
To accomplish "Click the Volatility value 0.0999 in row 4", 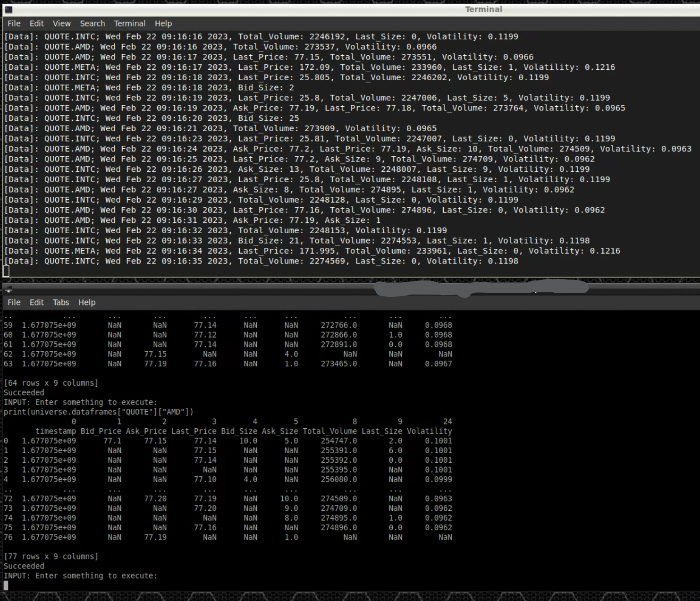I will tap(439, 480).
